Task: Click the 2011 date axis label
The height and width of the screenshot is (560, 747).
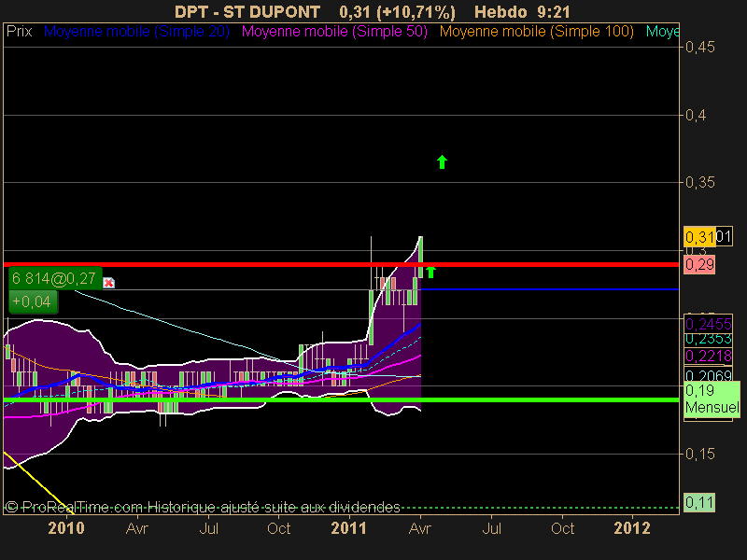Action: click(x=349, y=528)
